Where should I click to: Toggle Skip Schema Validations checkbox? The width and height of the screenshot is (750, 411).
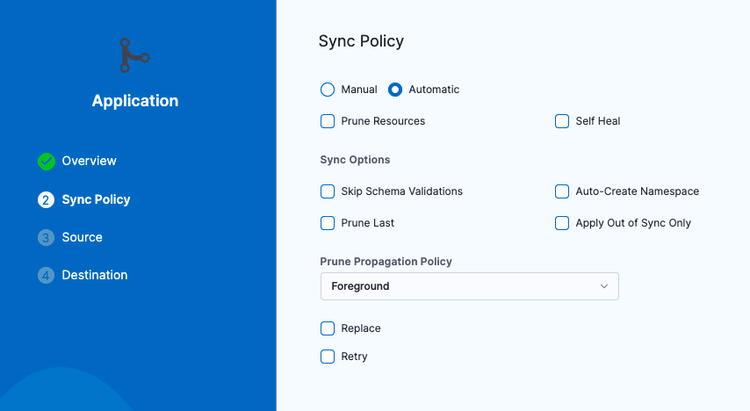coord(328,191)
